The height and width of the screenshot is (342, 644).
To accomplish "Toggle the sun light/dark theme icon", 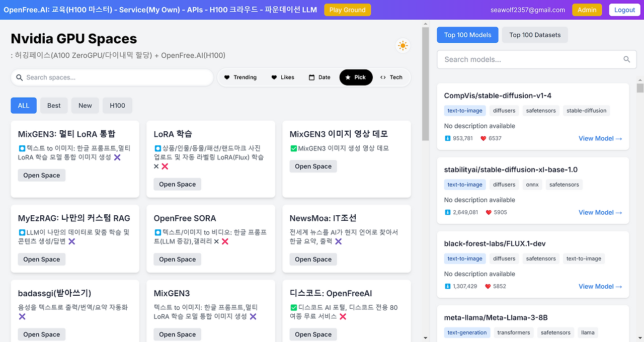I will pos(403,46).
